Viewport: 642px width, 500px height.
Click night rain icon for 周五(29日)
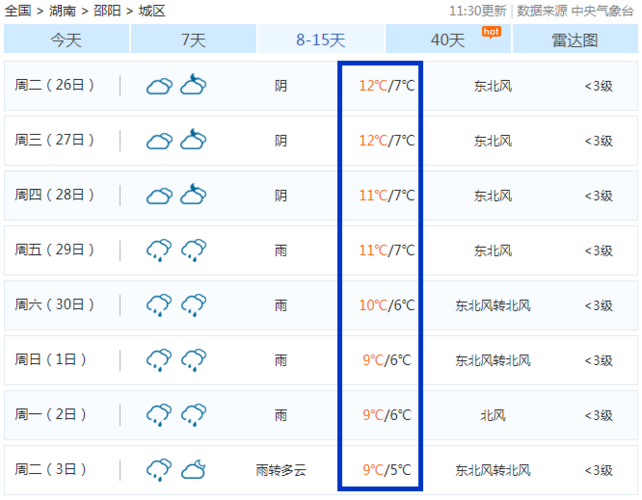click(x=194, y=250)
